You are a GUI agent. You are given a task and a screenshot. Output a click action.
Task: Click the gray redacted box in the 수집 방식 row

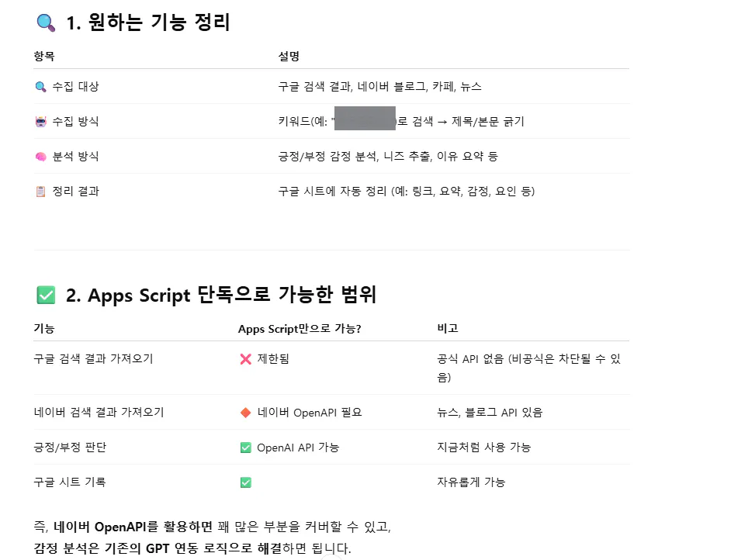(365, 118)
